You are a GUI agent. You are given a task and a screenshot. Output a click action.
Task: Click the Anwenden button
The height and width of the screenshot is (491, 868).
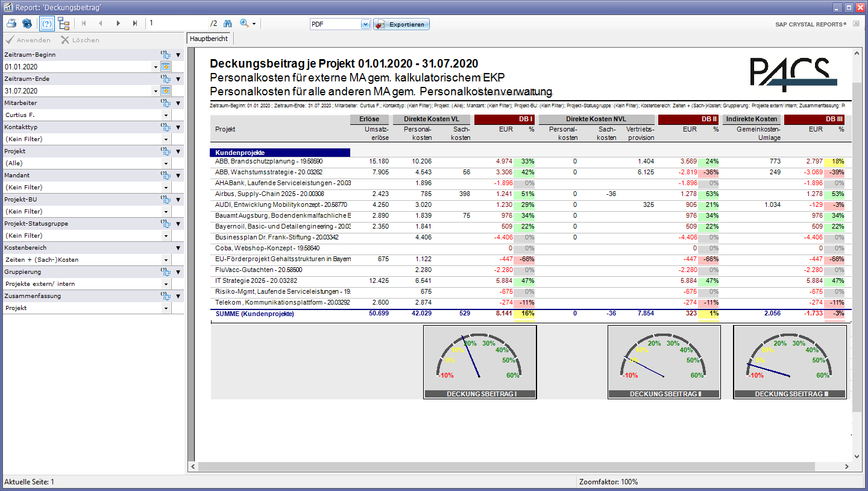(28, 40)
